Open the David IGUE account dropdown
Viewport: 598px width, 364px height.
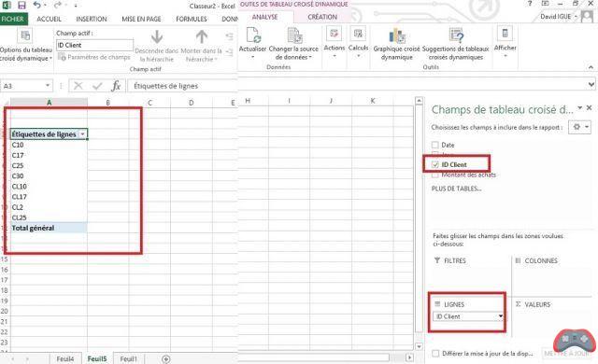(577, 17)
